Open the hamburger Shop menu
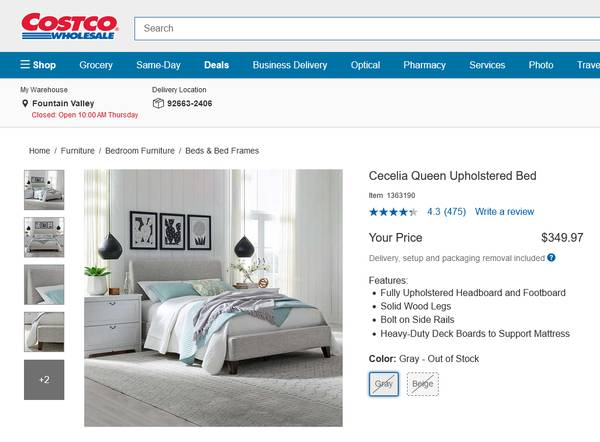 pos(38,65)
